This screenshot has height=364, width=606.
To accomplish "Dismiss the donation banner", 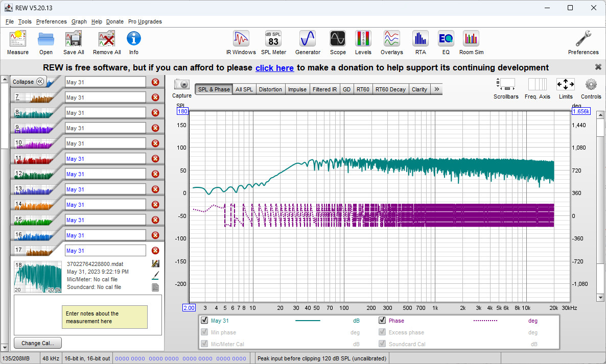I will (598, 67).
